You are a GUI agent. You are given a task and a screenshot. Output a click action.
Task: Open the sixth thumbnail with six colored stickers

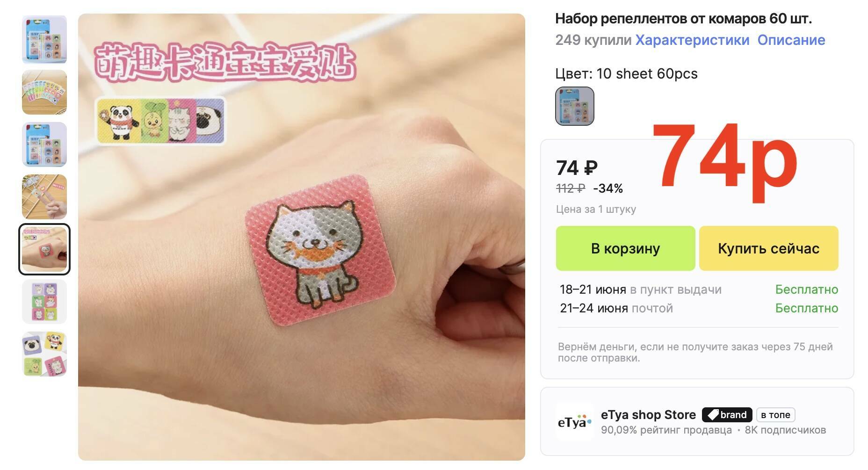44,302
